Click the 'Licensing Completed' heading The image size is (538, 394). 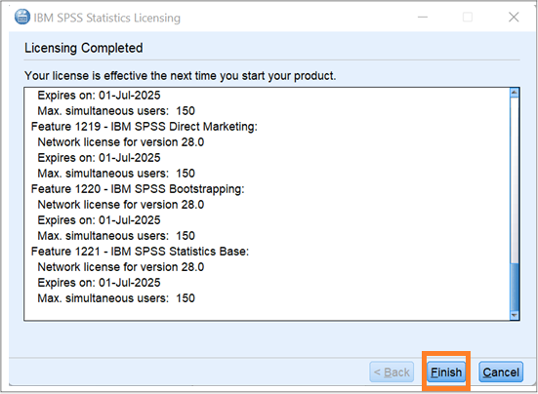click(83, 48)
